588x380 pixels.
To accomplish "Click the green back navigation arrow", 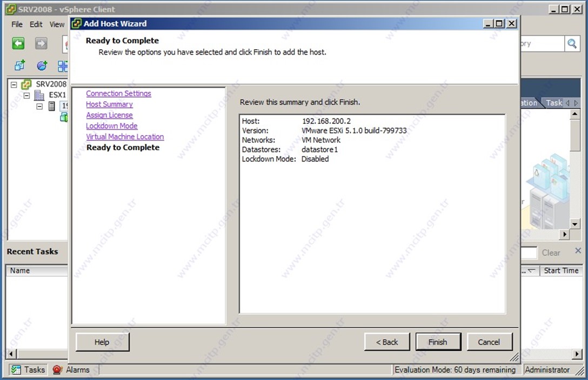I will [18, 43].
